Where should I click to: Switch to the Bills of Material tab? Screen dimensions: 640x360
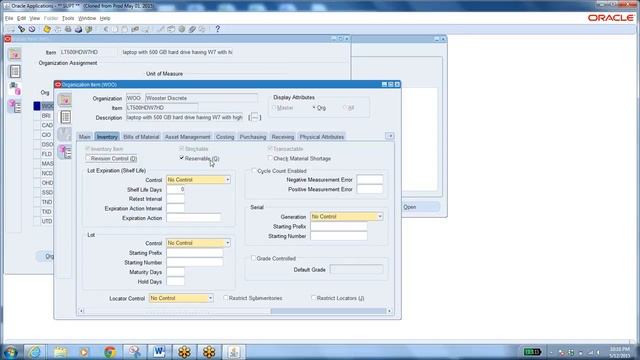[x=141, y=137]
